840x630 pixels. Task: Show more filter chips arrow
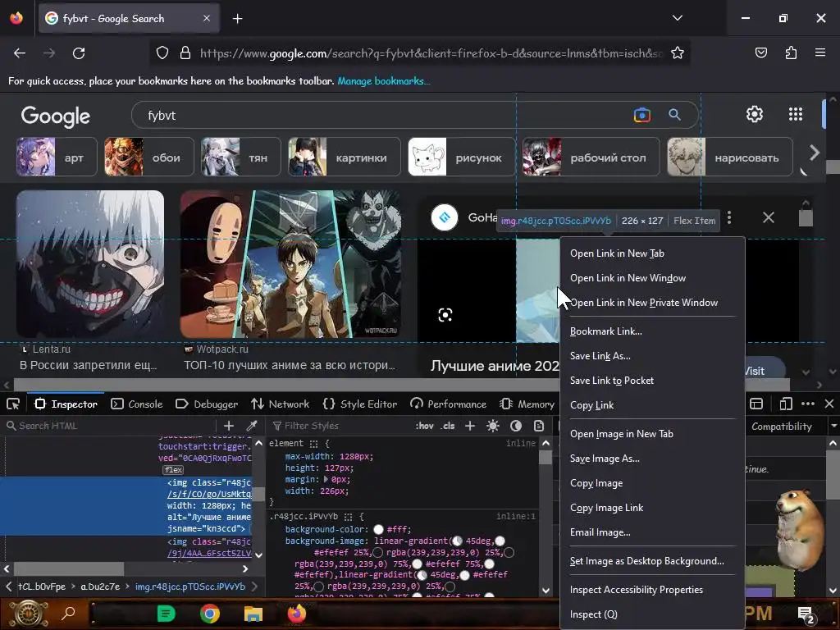coord(815,153)
